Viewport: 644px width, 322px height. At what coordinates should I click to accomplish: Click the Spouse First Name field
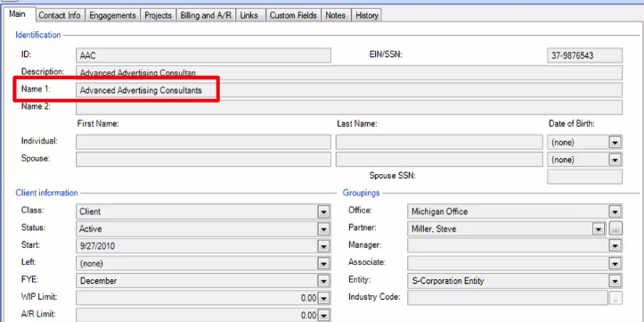click(x=203, y=160)
